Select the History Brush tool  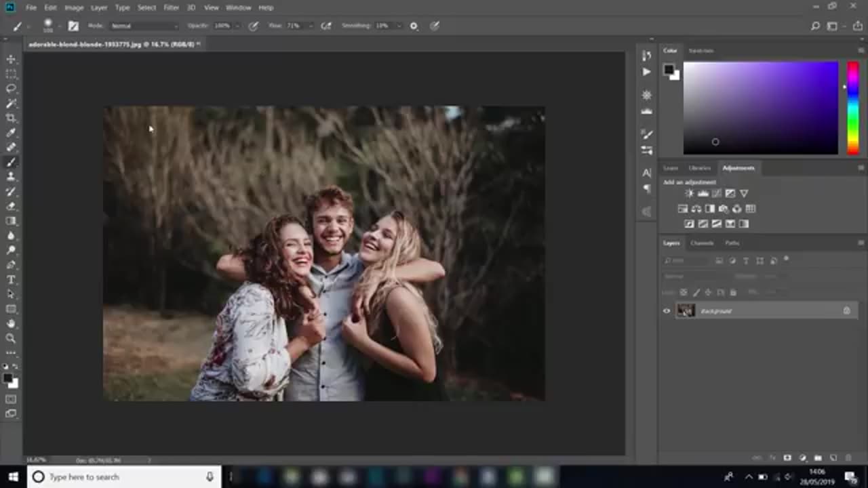[x=11, y=191]
